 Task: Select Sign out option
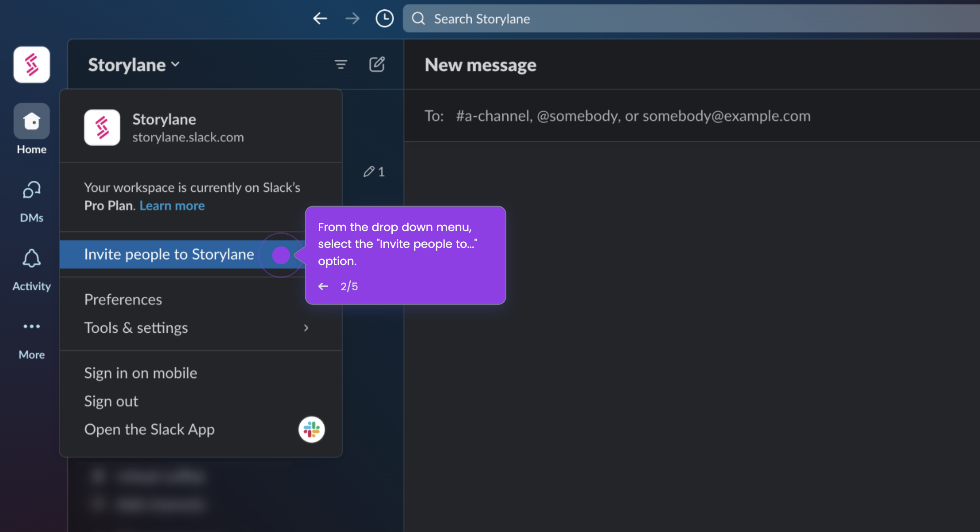tap(111, 401)
